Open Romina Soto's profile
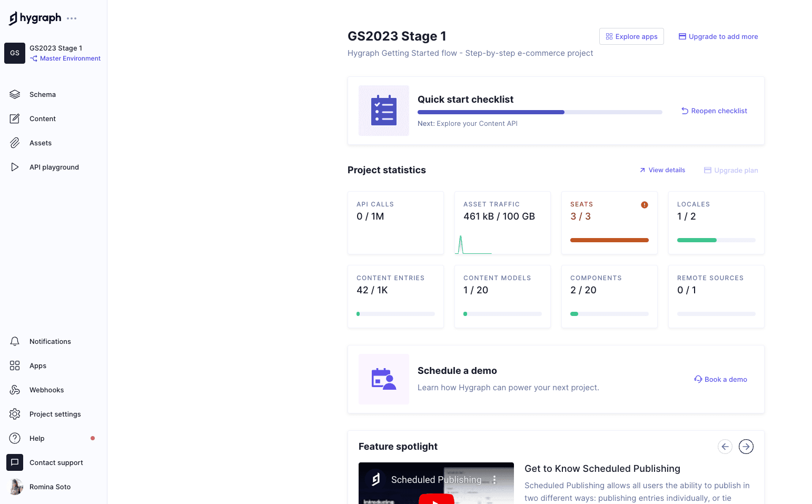 (50, 487)
